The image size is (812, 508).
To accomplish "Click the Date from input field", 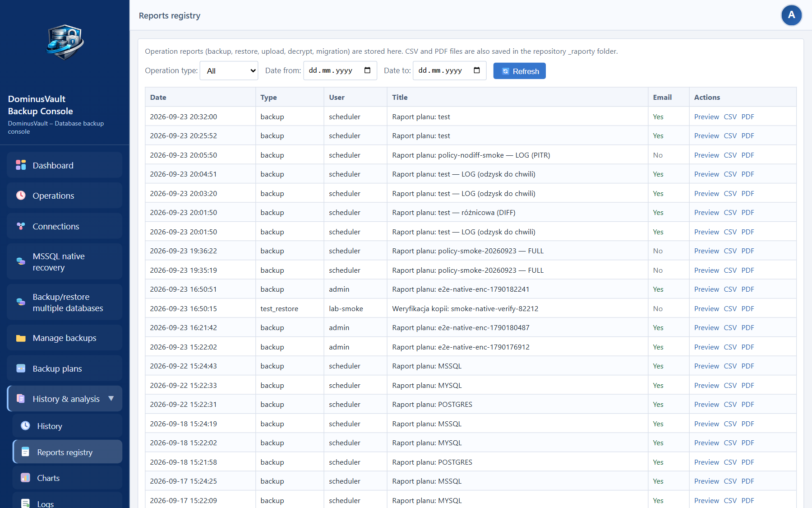I will click(340, 70).
